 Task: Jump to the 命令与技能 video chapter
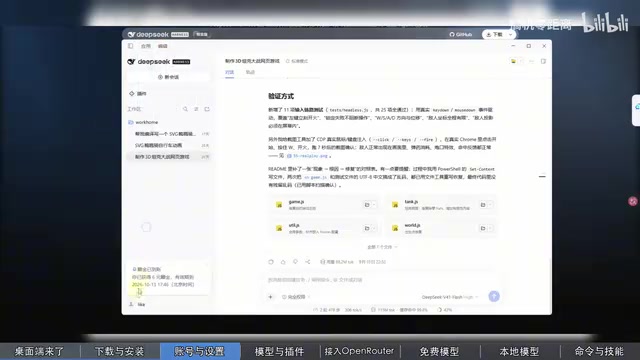coord(600,351)
